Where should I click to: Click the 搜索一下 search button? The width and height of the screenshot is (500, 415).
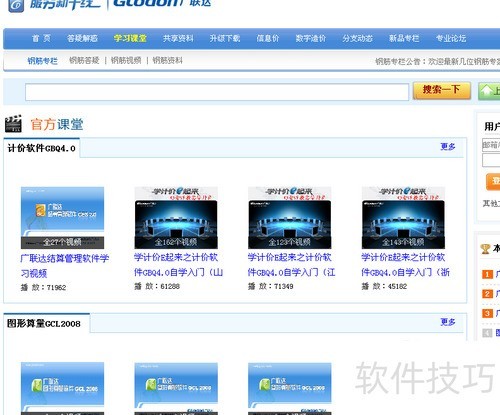tap(442, 90)
